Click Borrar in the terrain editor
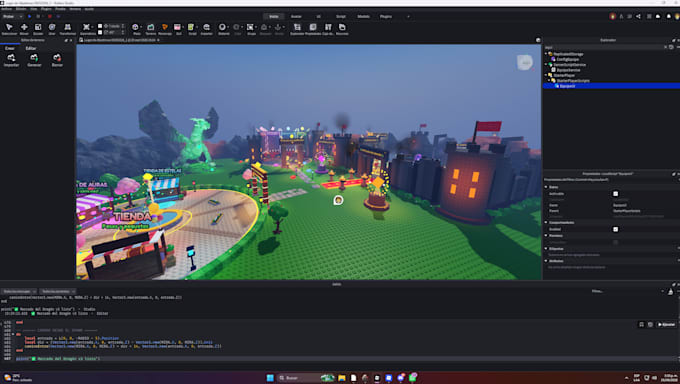 57,60
